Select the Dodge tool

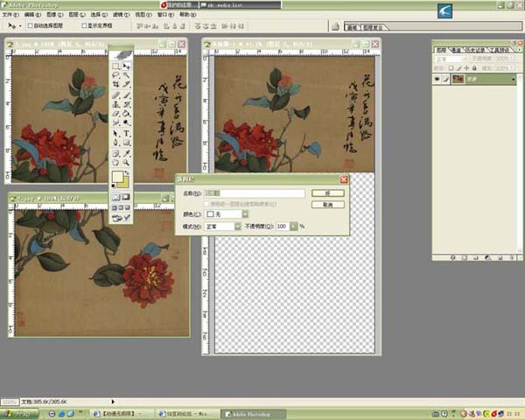126,122
